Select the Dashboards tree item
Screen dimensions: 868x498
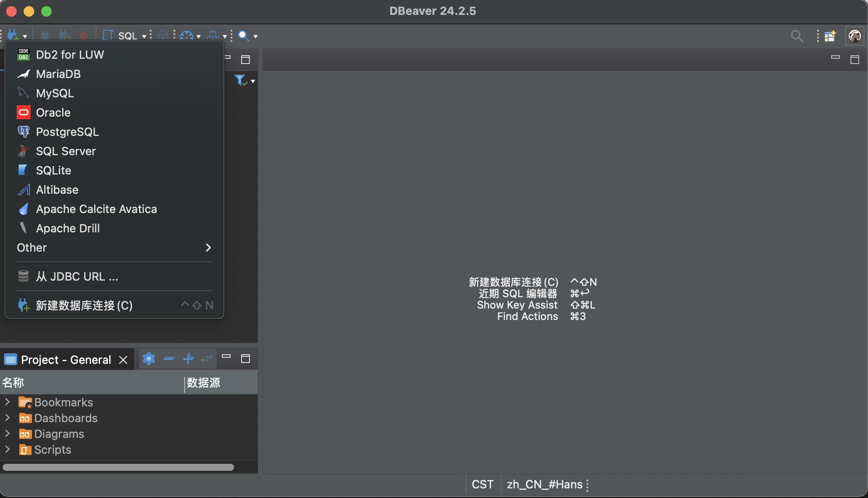(66, 418)
